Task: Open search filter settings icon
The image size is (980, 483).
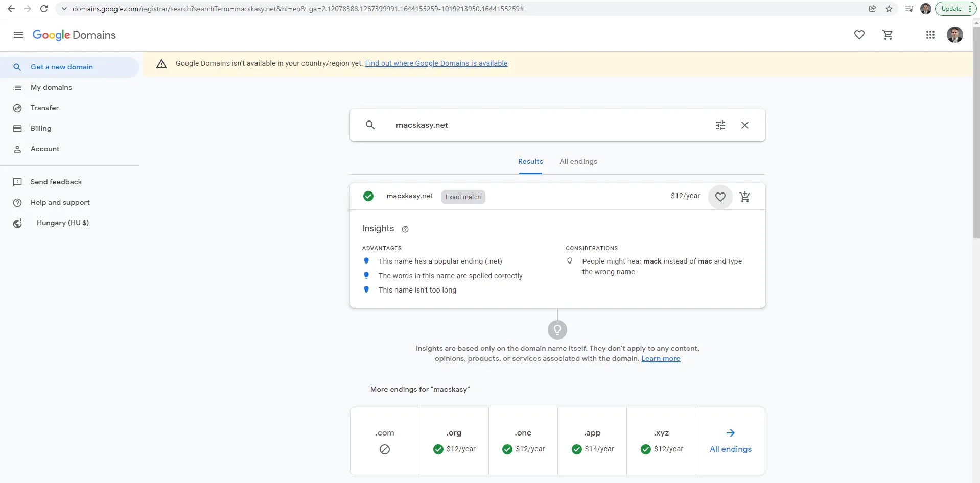Action: tap(720, 125)
